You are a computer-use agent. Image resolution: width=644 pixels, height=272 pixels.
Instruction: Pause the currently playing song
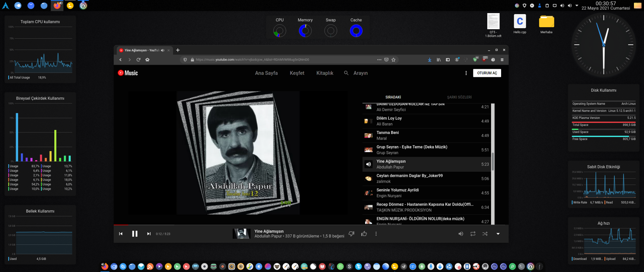[135, 234]
